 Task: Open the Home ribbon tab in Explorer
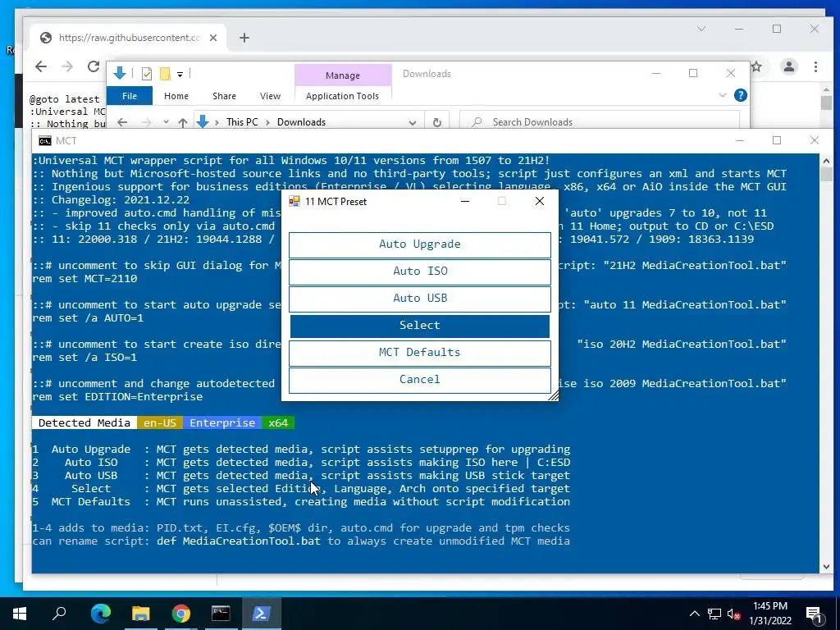(176, 96)
